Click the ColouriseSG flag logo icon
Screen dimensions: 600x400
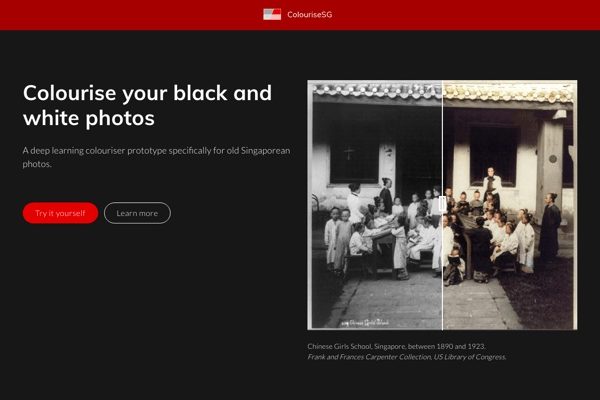(x=272, y=14)
